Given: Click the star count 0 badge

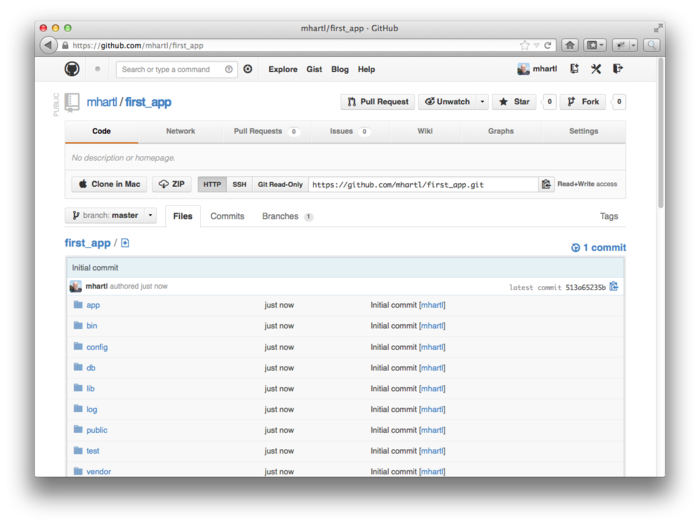Looking at the screenshot, I should tap(549, 102).
